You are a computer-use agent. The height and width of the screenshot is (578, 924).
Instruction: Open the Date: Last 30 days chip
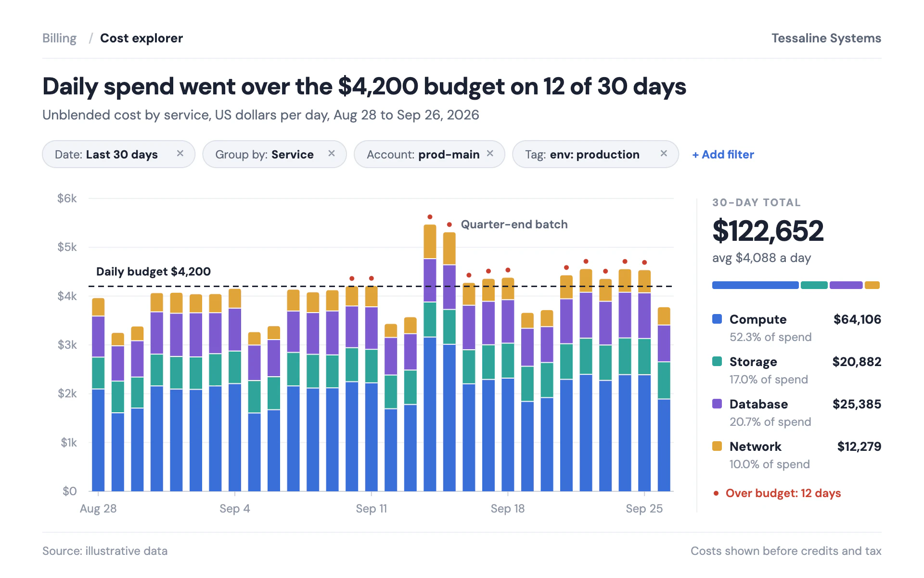coord(118,154)
